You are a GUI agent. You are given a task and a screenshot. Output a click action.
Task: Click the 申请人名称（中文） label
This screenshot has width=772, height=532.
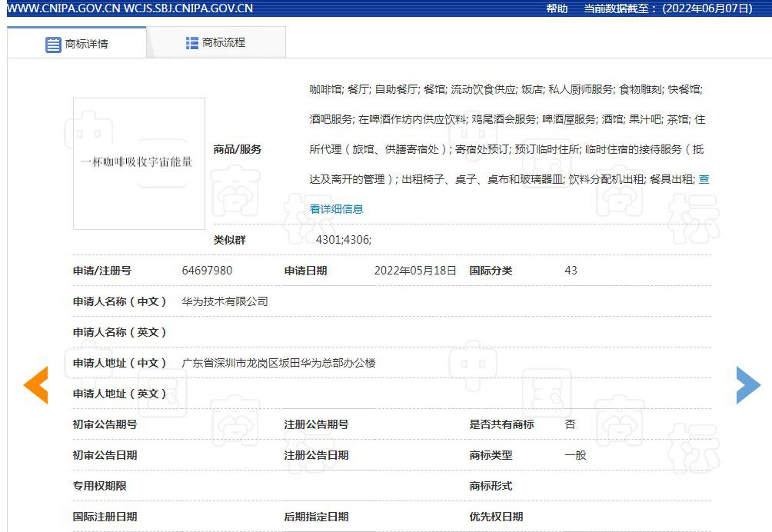coord(120,301)
